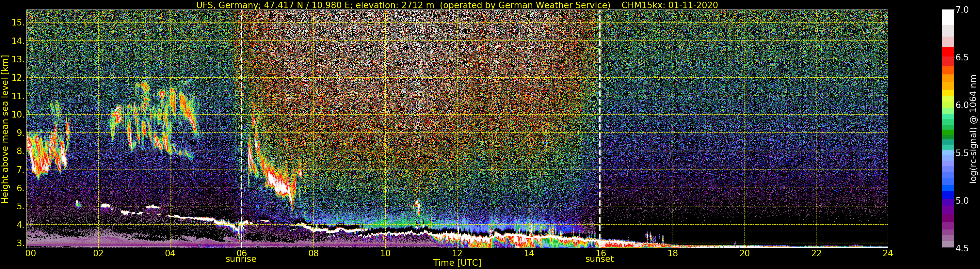Viewport: 980px width, 269px height.
Task: Click the yellow band of the colorbar
Action: click(948, 93)
